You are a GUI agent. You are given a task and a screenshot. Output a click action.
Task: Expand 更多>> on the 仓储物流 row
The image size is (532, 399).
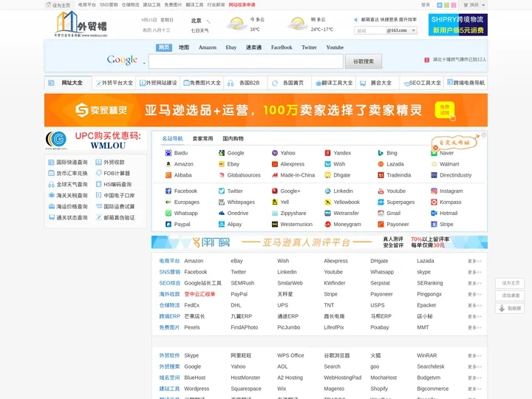click(x=474, y=305)
